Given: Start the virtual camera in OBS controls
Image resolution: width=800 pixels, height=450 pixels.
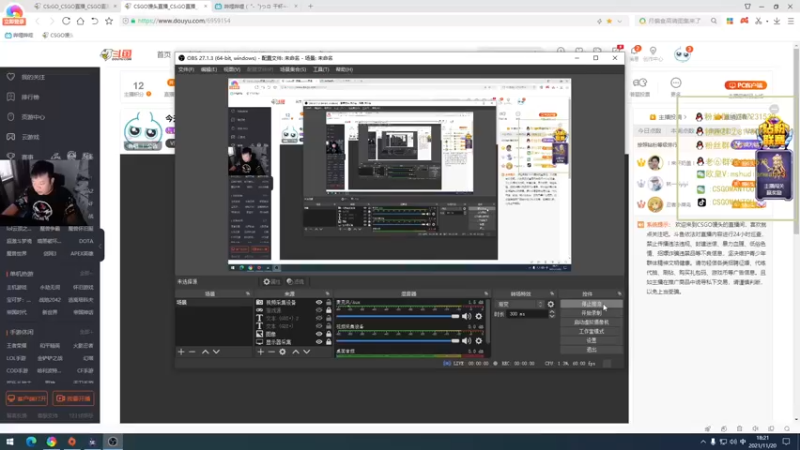Looking at the screenshot, I should 591,322.
